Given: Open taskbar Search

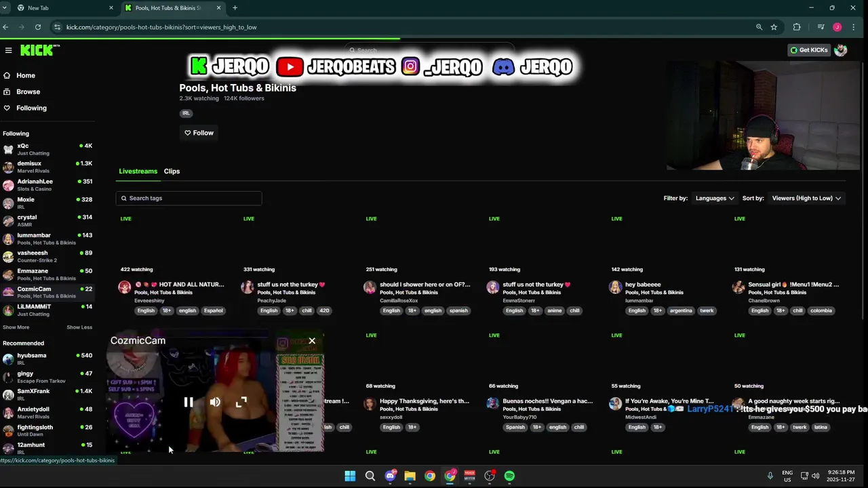Looking at the screenshot, I should tap(370, 476).
